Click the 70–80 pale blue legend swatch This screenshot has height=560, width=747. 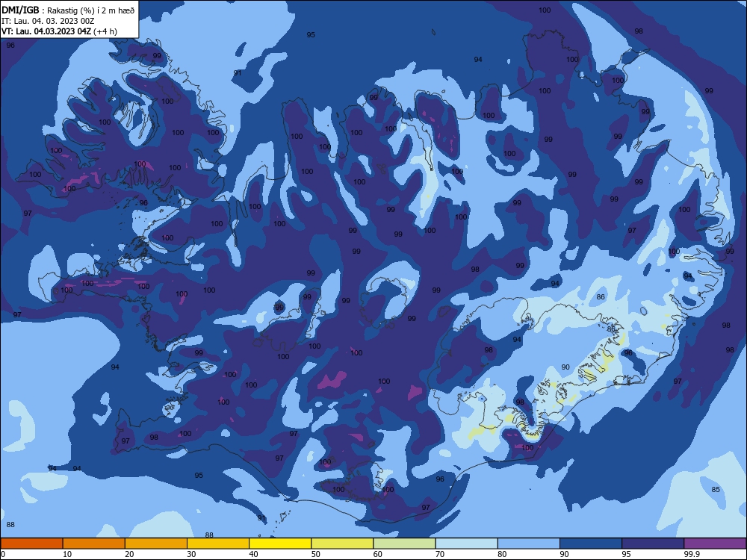click(x=466, y=544)
